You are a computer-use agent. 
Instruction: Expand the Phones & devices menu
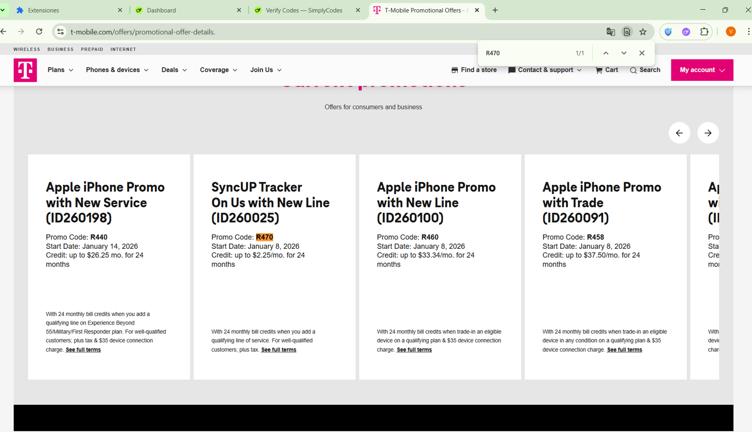tap(117, 70)
